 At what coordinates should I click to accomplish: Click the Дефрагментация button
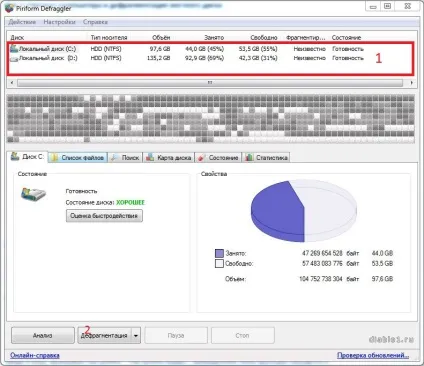(104, 335)
